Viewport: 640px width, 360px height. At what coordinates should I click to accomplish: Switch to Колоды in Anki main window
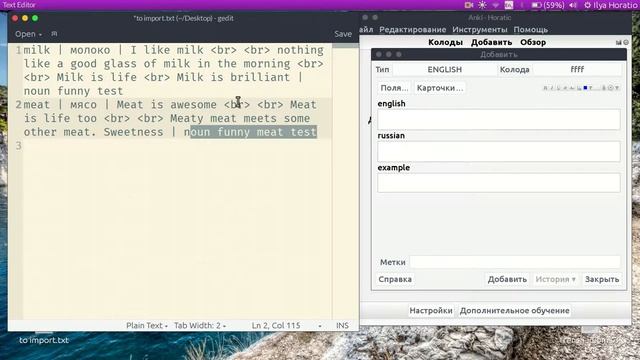coord(445,42)
